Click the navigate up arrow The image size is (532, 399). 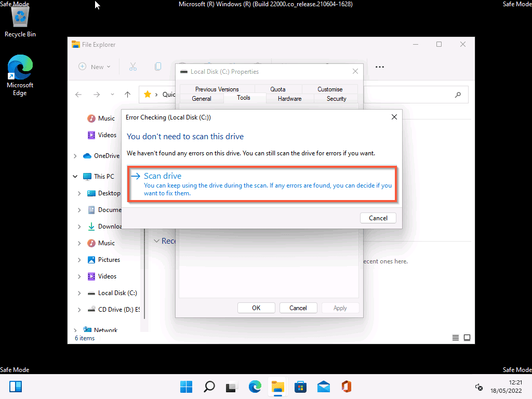(x=127, y=95)
